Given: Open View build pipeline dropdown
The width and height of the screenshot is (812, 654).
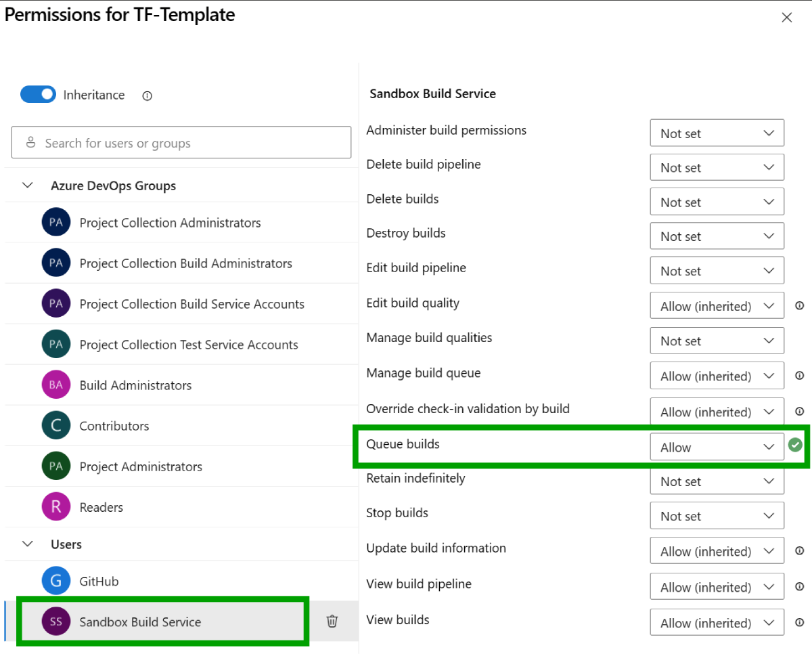Looking at the screenshot, I should (x=717, y=587).
